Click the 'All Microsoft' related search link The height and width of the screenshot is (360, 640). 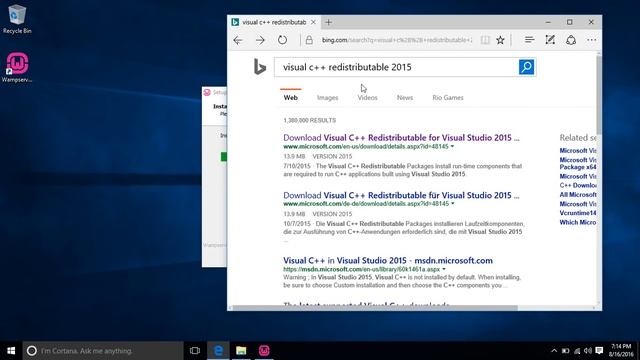click(578, 195)
